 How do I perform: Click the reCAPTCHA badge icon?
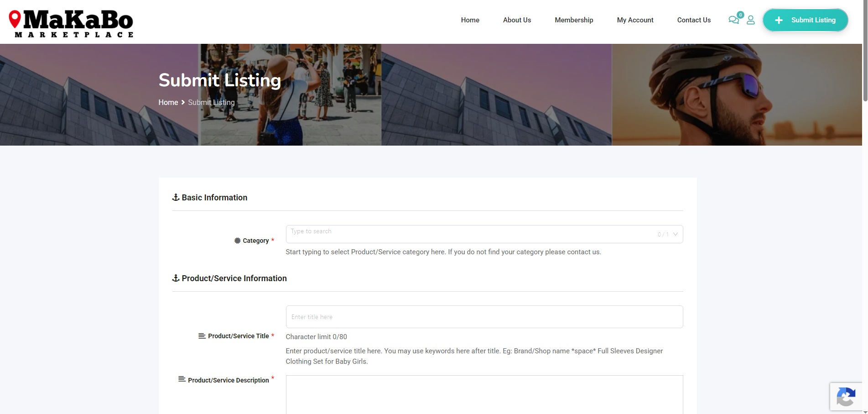(x=846, y=396)
